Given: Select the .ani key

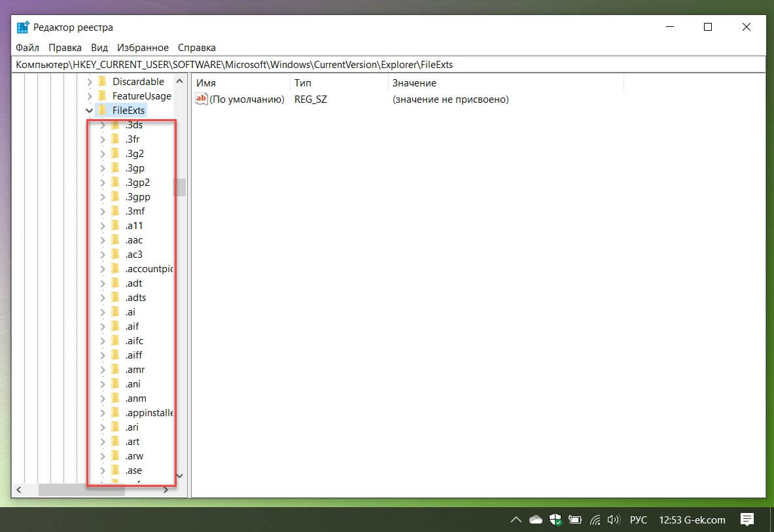Looking at the screenshot, I should (133, 384).
